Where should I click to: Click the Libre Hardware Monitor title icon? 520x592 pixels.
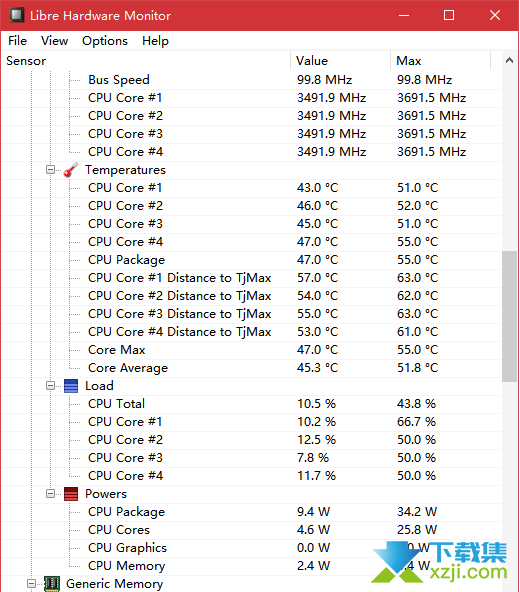click(17, 15)
